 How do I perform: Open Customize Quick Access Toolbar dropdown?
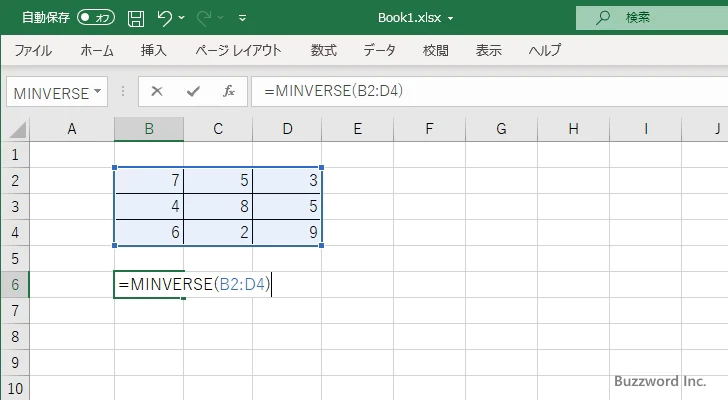[242, 18]
